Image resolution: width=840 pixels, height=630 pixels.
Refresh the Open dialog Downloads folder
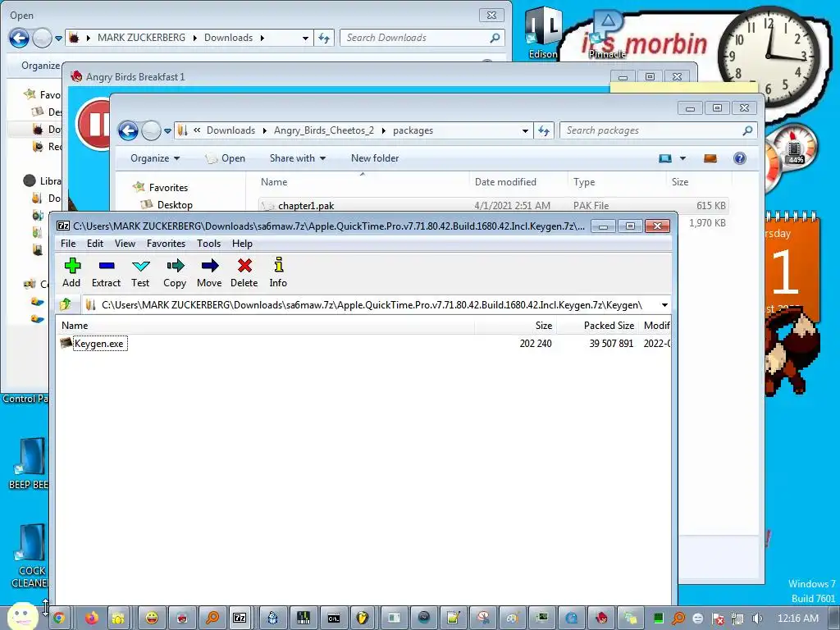(x=324, y=38)
